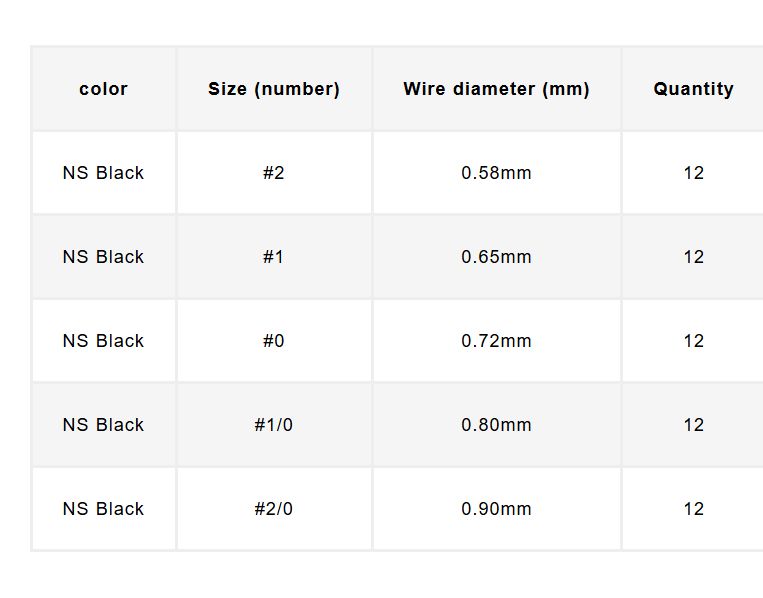Select NS Black in the #0 row
Image resolution: width=763 pixels, height=598 pixels.
click(x=103, y=341)
